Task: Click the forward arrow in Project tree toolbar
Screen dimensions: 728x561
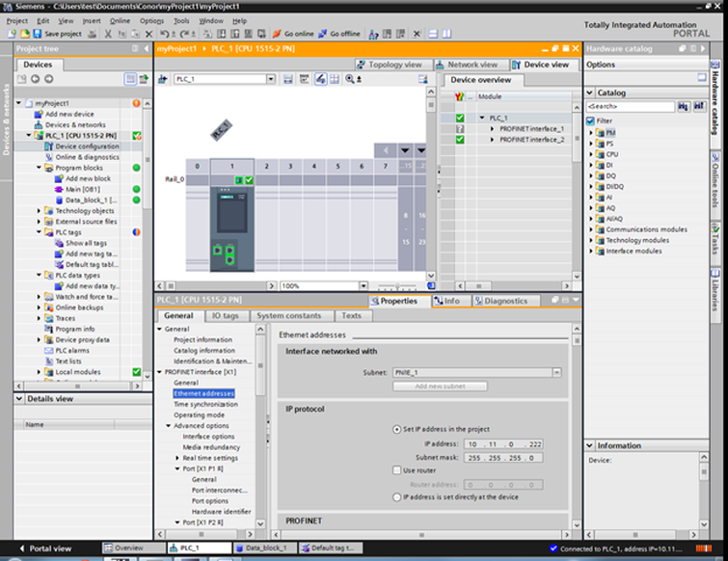Action: pyautogui.click(x=49, y=79)
